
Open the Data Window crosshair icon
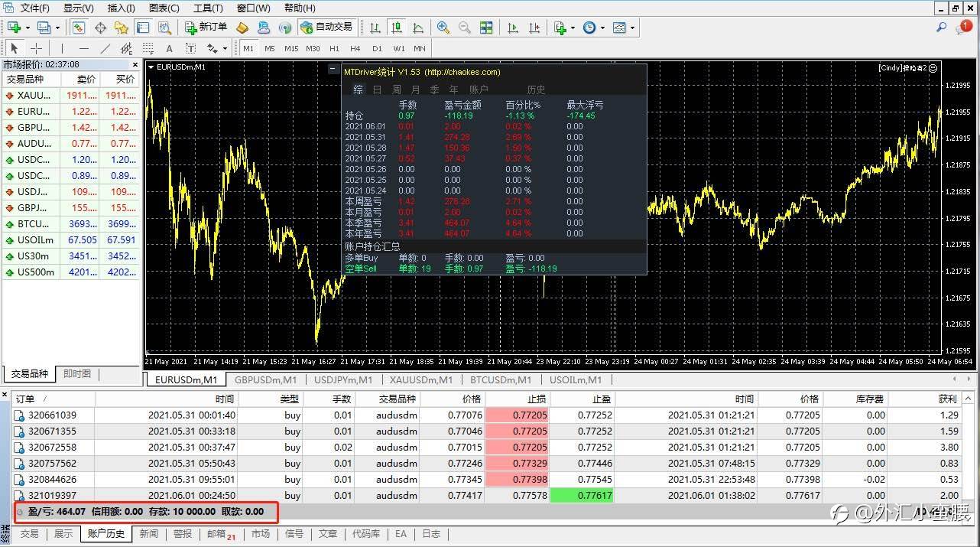coord(100,28)
